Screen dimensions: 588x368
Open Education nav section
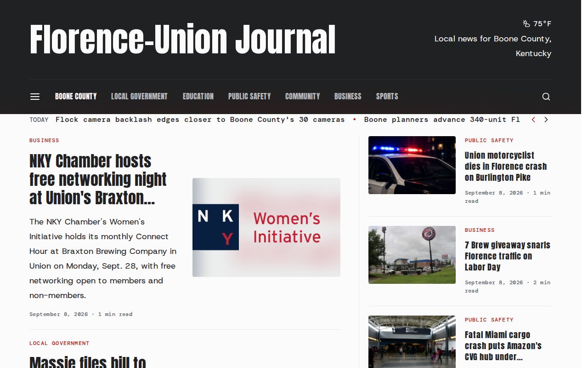coord(198,97)
